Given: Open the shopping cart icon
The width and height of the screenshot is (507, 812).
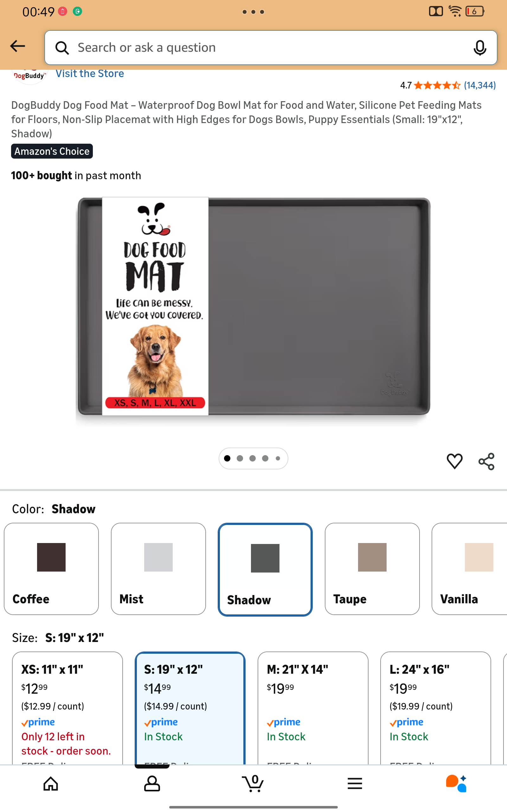Looking at the screenshot, I should (x=253, y=783).
